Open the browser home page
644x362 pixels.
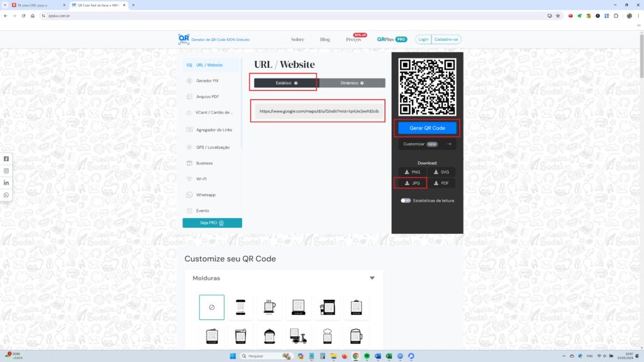click(x=33, y=16)
